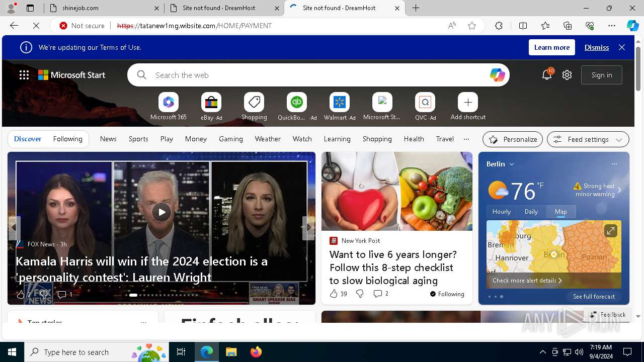Image resolution: width=644 pixels, height=362 pixels.
Task: Click the Personalize button
Action: click(x=513, y=139)
